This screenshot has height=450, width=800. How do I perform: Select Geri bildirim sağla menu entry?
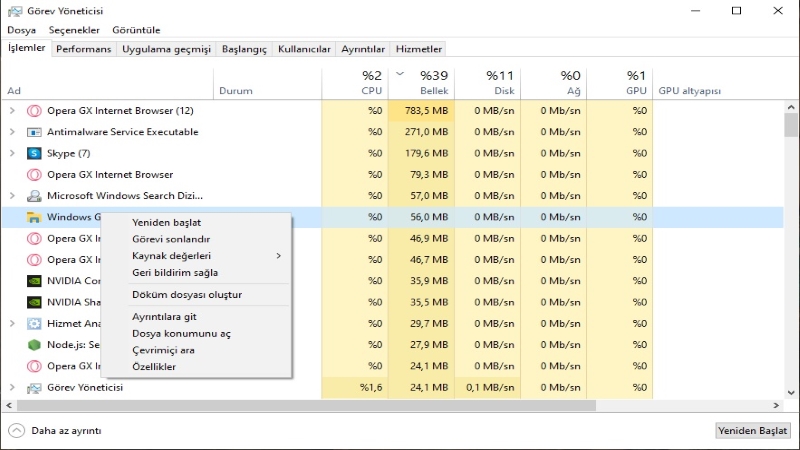pyautogui.click(x=175, y=272)
